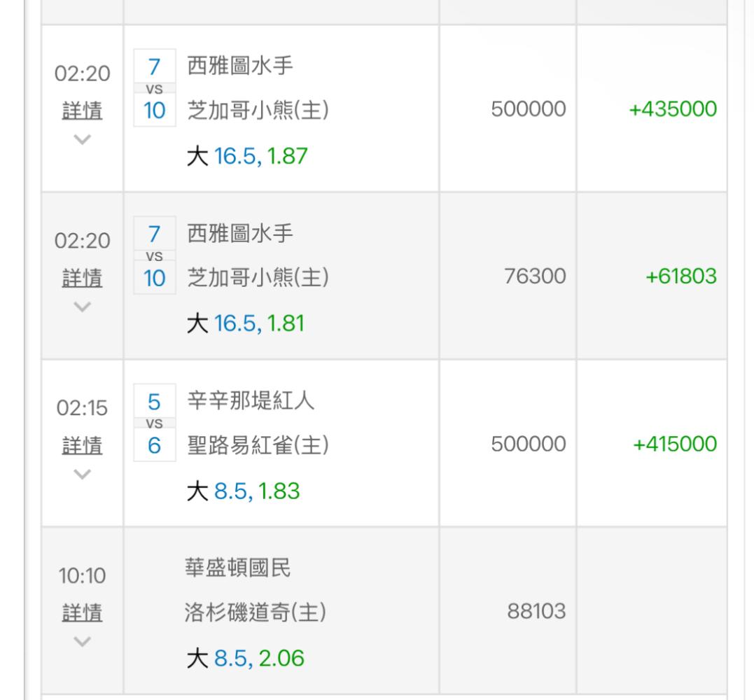
Task: Open 詳情 for the 1.87 odds Mariners bet
Action: [x=82, y=111]
